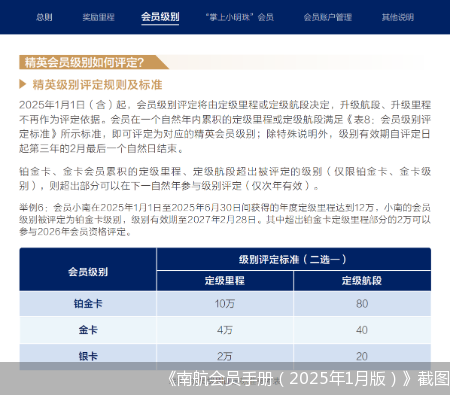Click the 会员级别 table header

click(88, 270)
